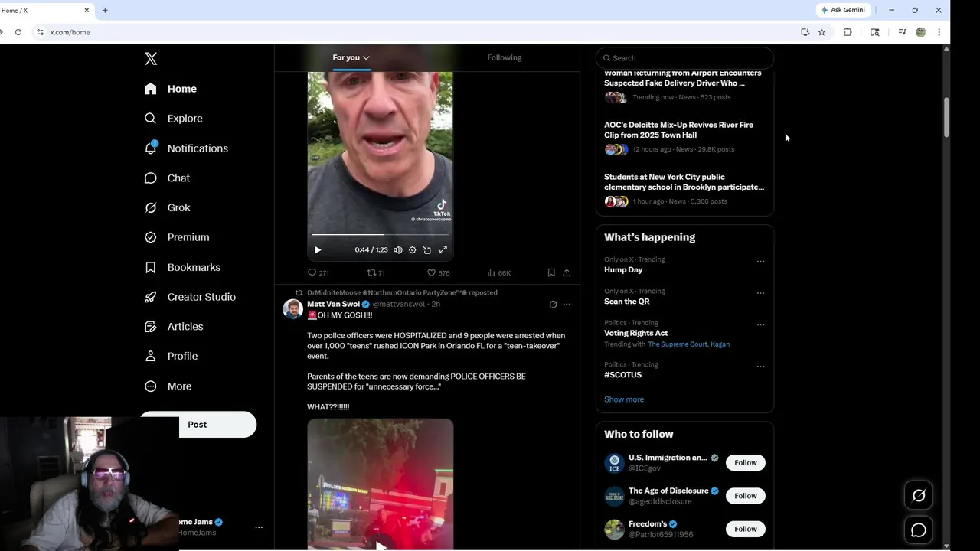Open the For you tab dropdown
Screen dimensions: 980x551
point(351,57)
